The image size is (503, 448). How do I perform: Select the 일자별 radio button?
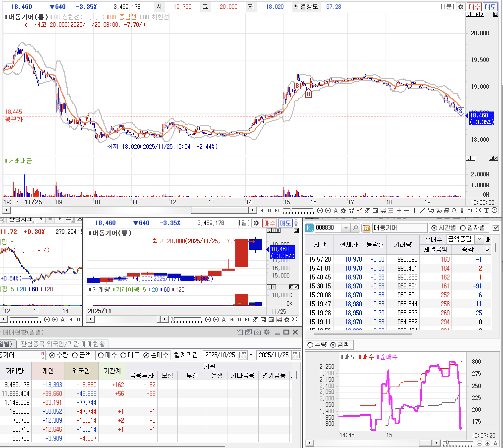pos(463,228)
